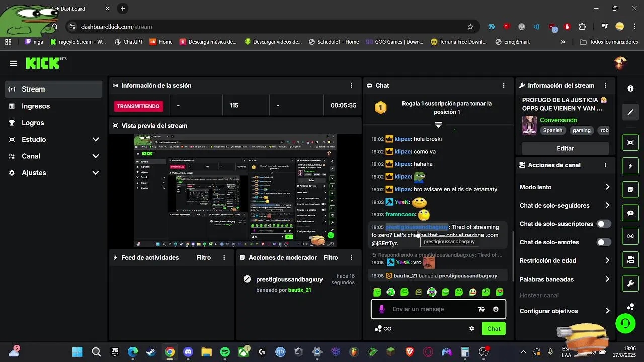644x362 pixels.
Task: Open Spotify from the taskbar
Action: [225, 352]
